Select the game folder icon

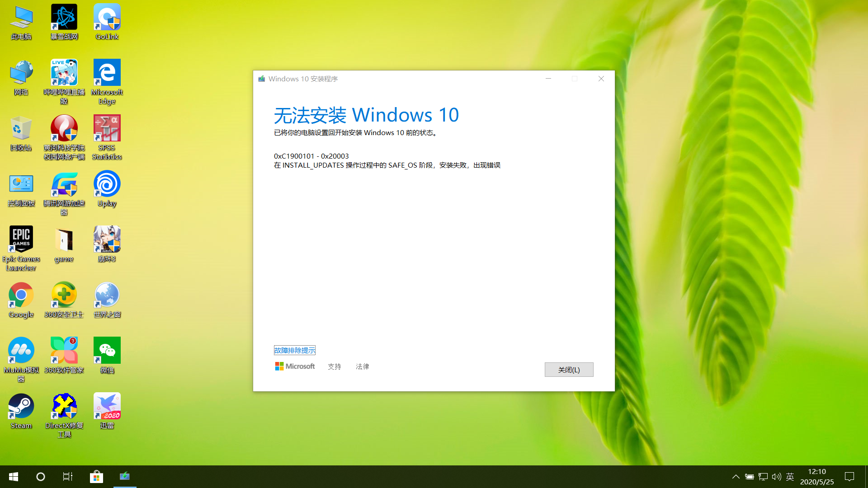coord(64,244)
